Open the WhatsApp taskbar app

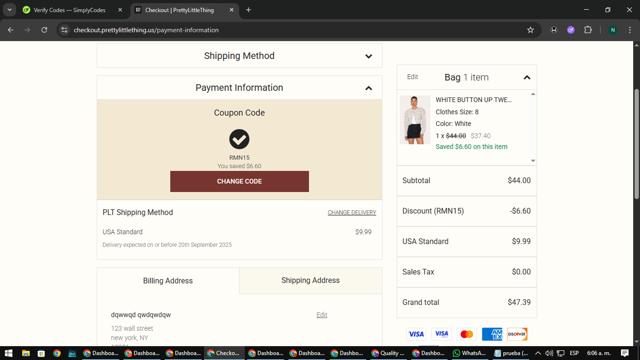point(469,353)
